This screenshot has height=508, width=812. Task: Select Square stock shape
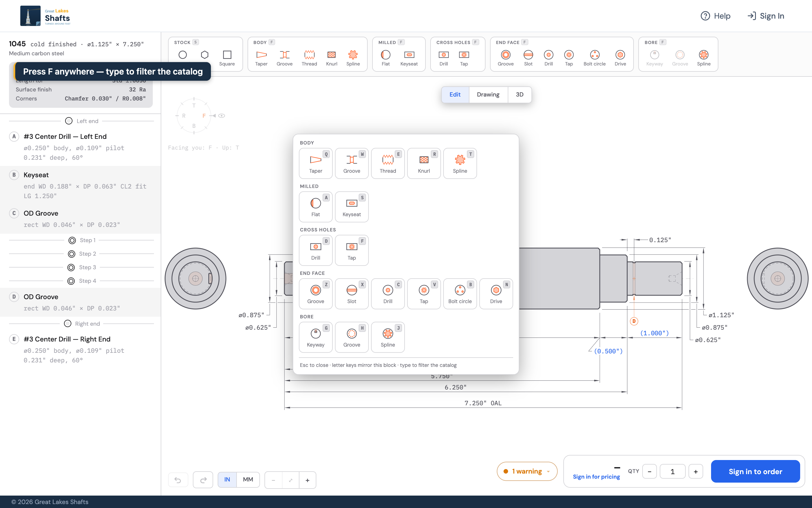pos(227,58)
